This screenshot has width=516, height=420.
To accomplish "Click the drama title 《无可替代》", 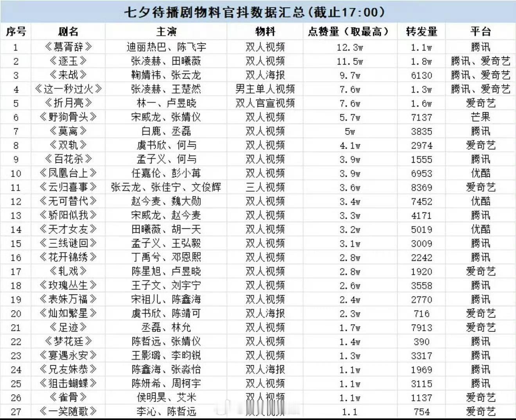I will [68, 201].
